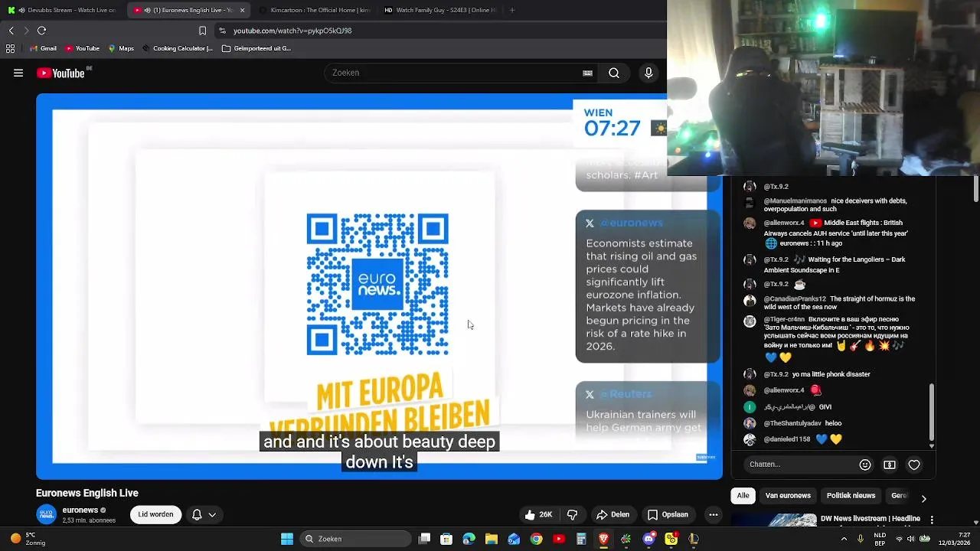Open YouTube bookmark
This screenshot has width=980, height=551.
(x=83, y=48)
